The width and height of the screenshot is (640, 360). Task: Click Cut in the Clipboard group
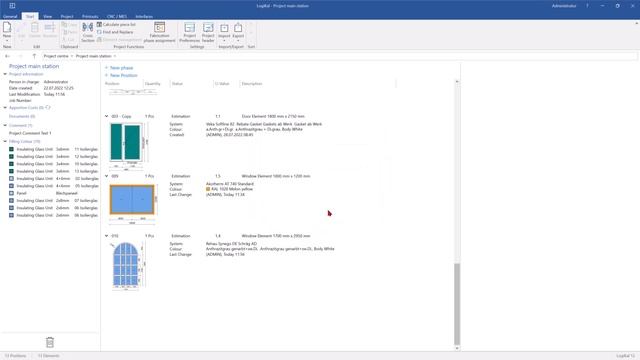68,39
